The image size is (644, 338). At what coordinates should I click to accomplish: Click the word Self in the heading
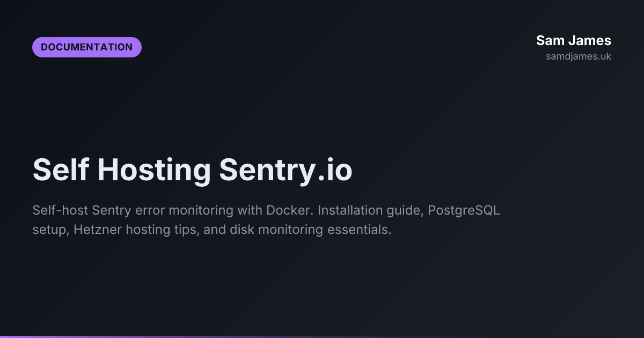61,171
